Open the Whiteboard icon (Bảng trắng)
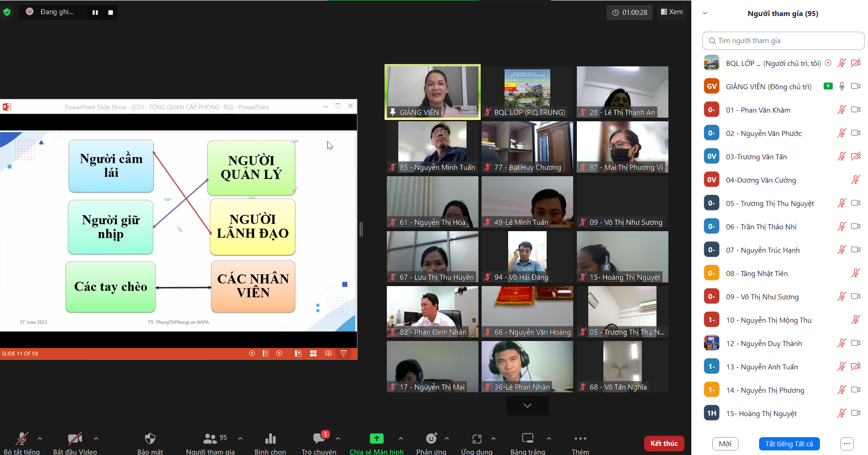 (x=527, y=439)
